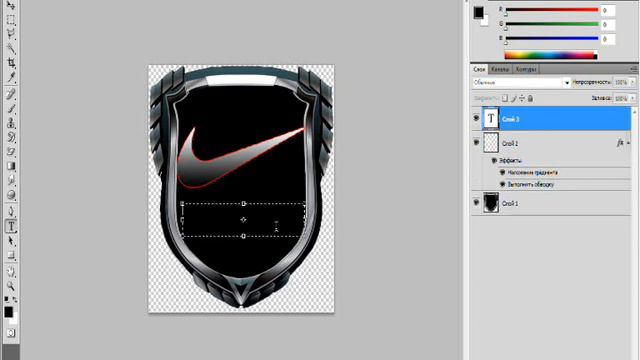Click the G value input field
Viewport: 640px width, 360px height.
tap(608, 24)
